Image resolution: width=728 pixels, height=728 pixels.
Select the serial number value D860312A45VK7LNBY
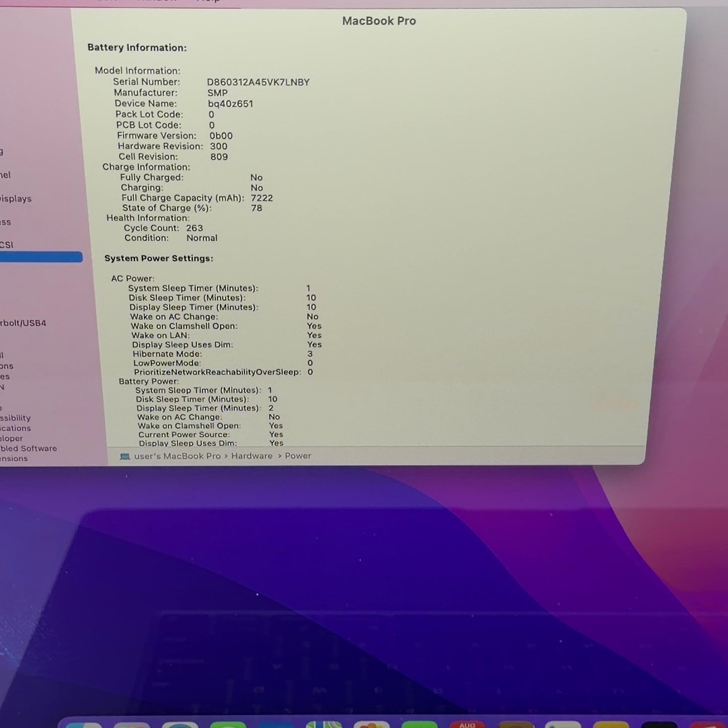click(258, 82)
